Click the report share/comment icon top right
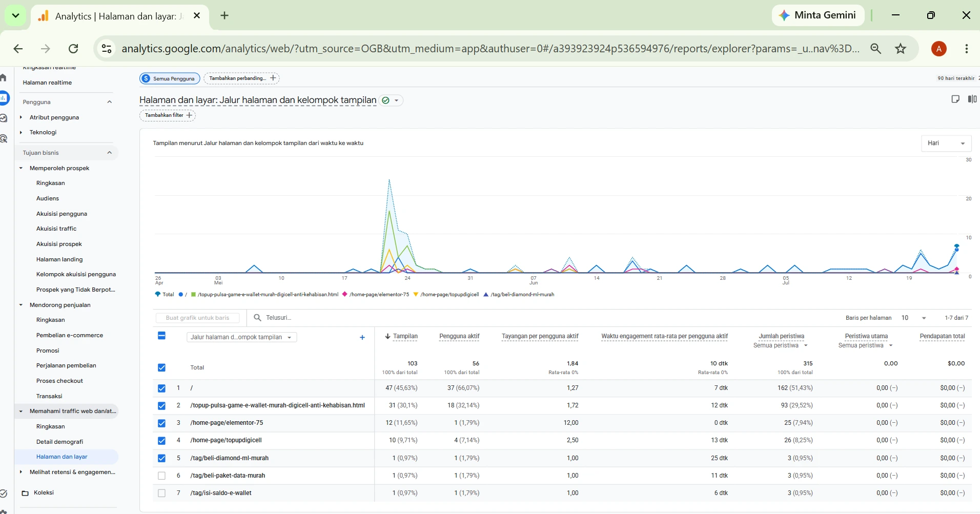The width and height of the screenshot is (980, 514). tap(955, 99)
